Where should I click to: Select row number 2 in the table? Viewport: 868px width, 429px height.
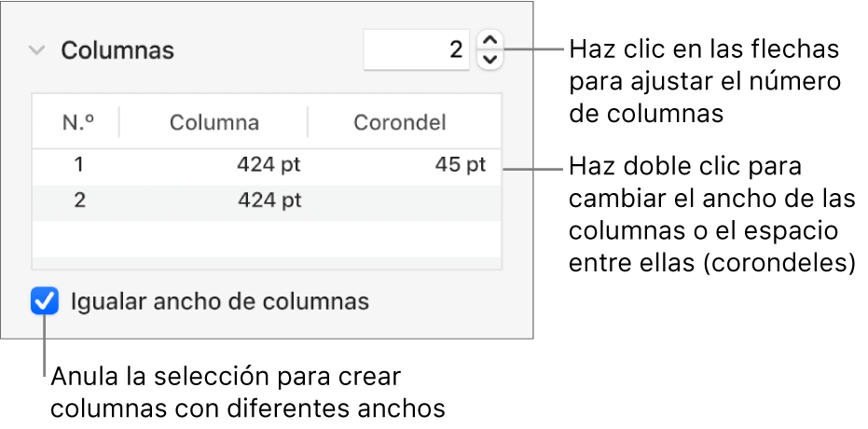79,200
